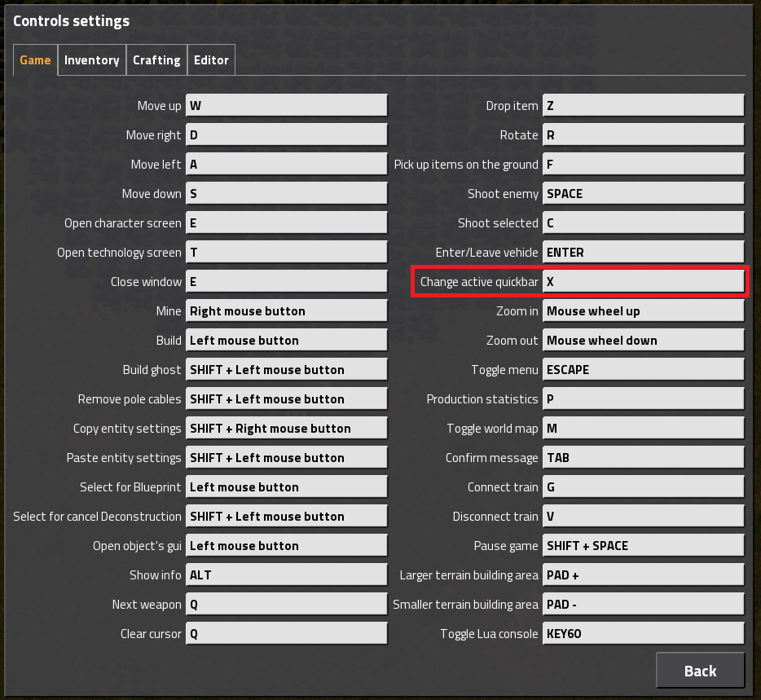Rebind the Clear cursor key
This screenshot has height=700, width=761.
point(286,633)
